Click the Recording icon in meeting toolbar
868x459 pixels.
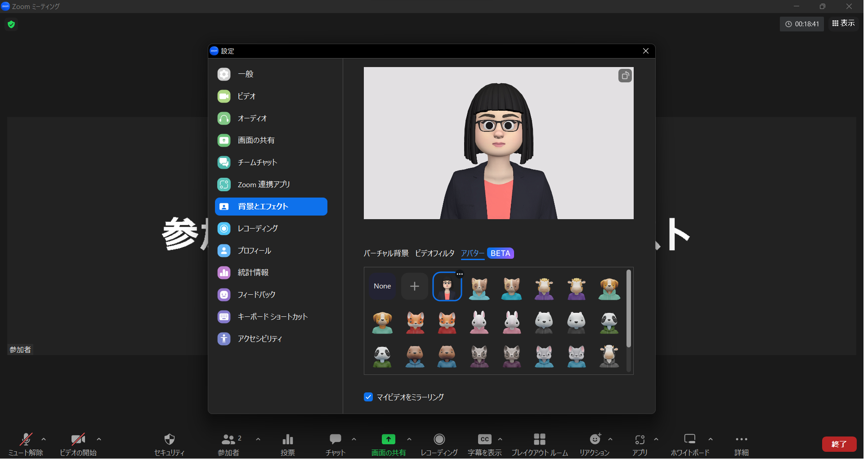click(439, 439)
